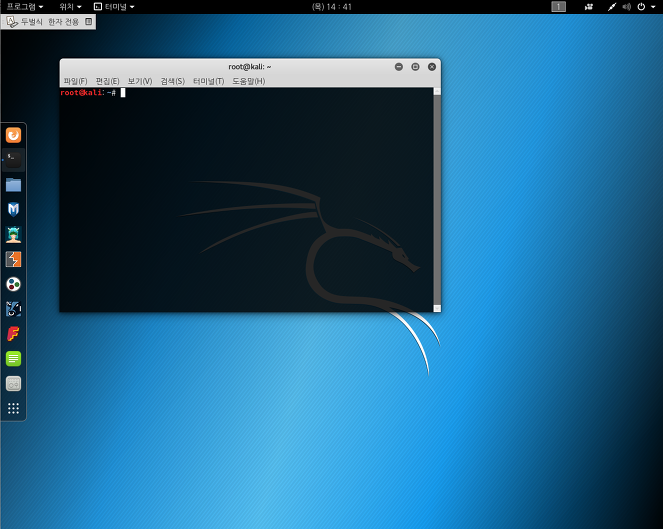The image size is (663, 529).
Task: Minimize the root@kali terminal window
Action: [x=399, y=67]
